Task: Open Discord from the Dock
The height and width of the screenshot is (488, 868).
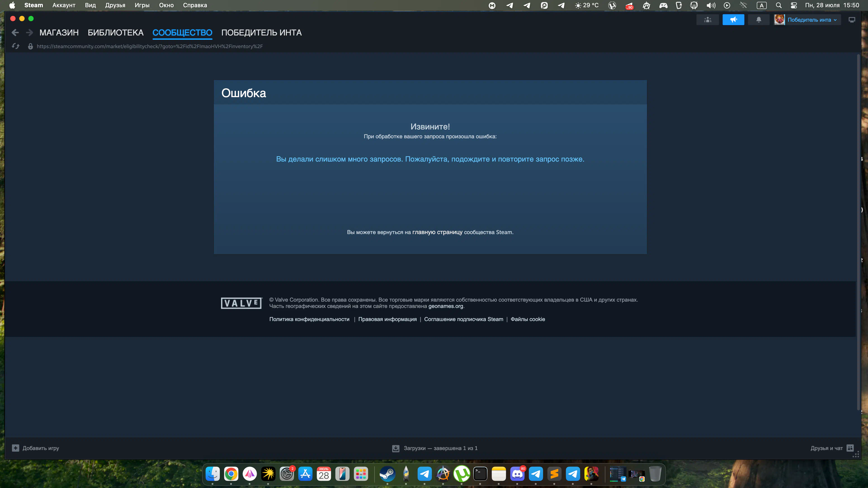Action: (x=517, y=474)
